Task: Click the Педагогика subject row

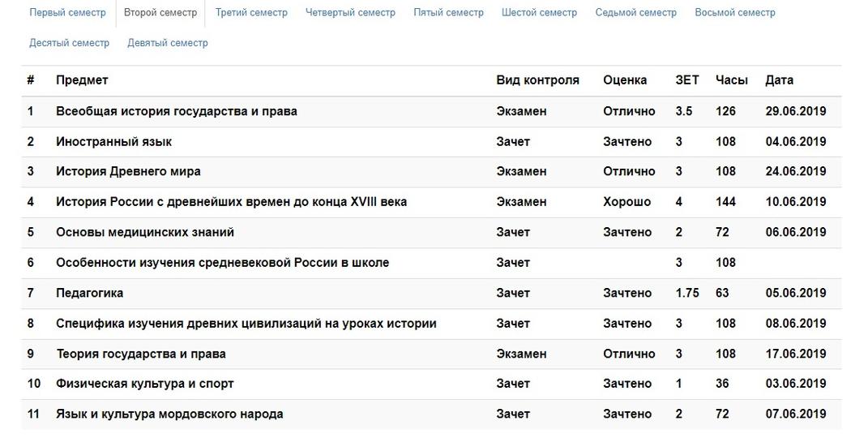Action: [431, 293]
